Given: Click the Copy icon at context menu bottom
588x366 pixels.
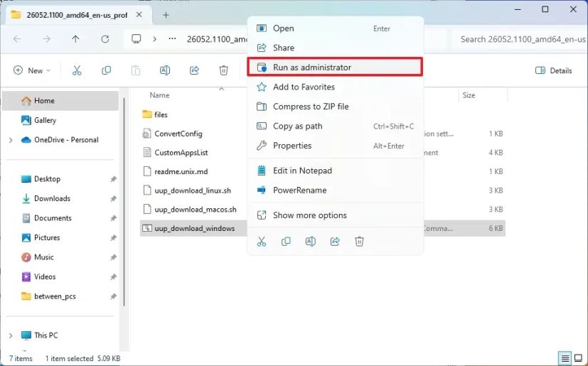Looking at the screenshot, I should (286, 241).
